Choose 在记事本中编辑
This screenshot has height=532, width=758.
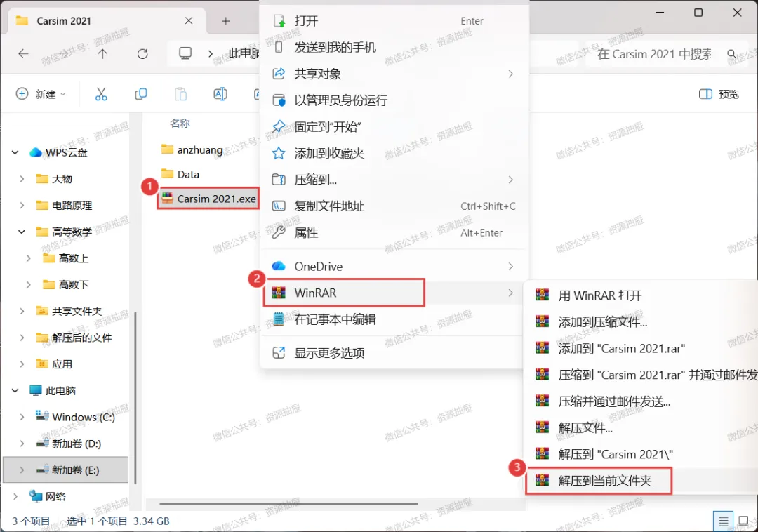pyautogui.click(x=394, y=319)
